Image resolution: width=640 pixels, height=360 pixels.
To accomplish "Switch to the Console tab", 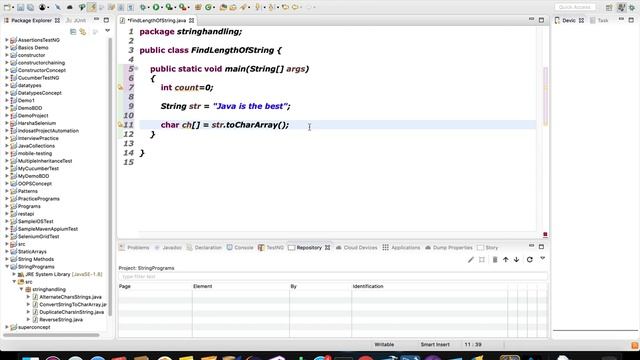I will (x=240, y=247).
